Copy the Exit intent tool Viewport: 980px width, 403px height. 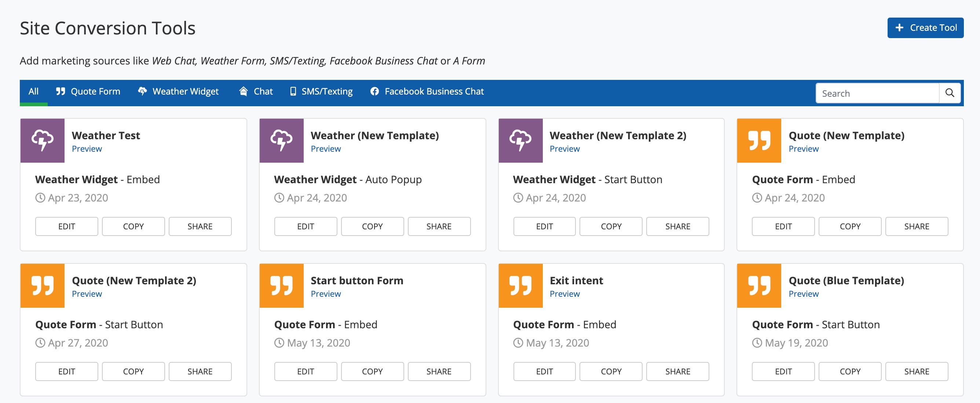coord(611,371)
